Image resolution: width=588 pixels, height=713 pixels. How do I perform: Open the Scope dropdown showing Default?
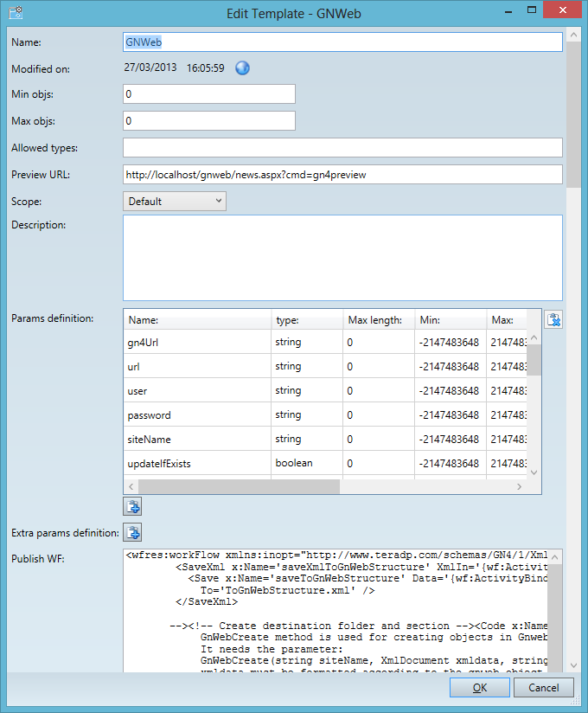pos(175,201)
